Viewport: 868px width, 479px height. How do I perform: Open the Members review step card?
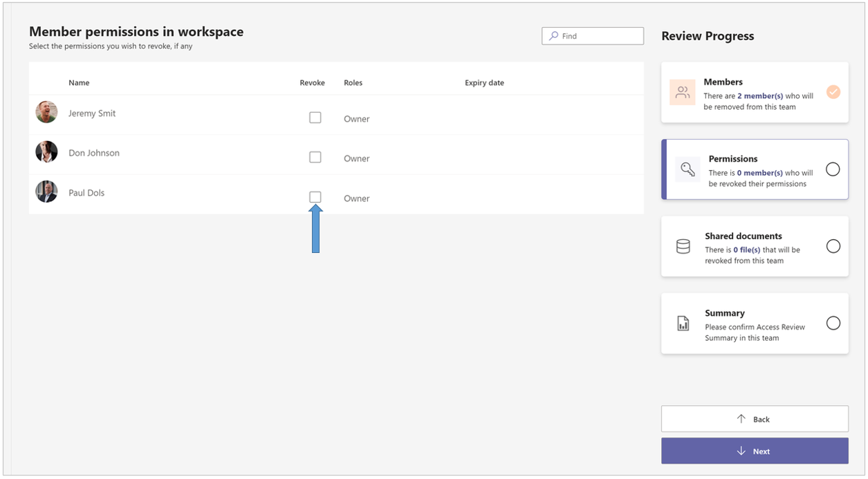[x=755, y=93]
